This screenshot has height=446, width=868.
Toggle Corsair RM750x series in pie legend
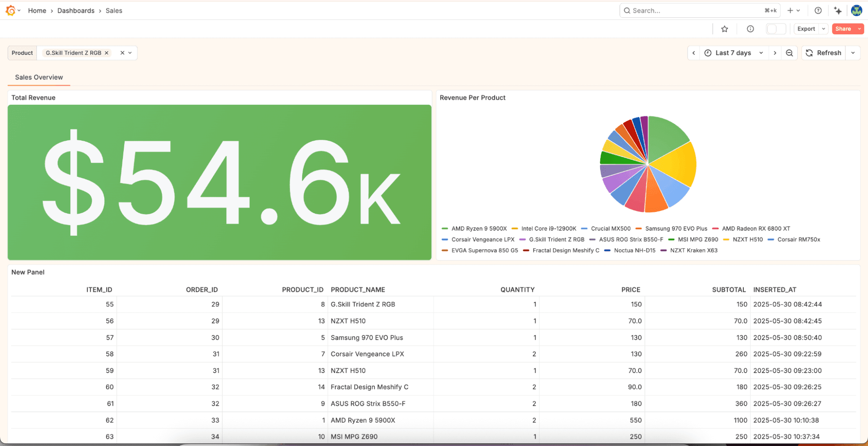(x=798, y=239)
